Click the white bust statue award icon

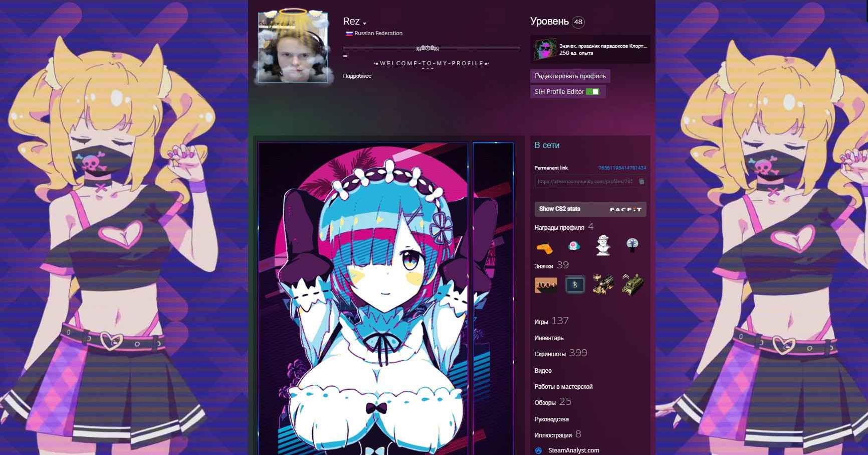tap(603, 245)
